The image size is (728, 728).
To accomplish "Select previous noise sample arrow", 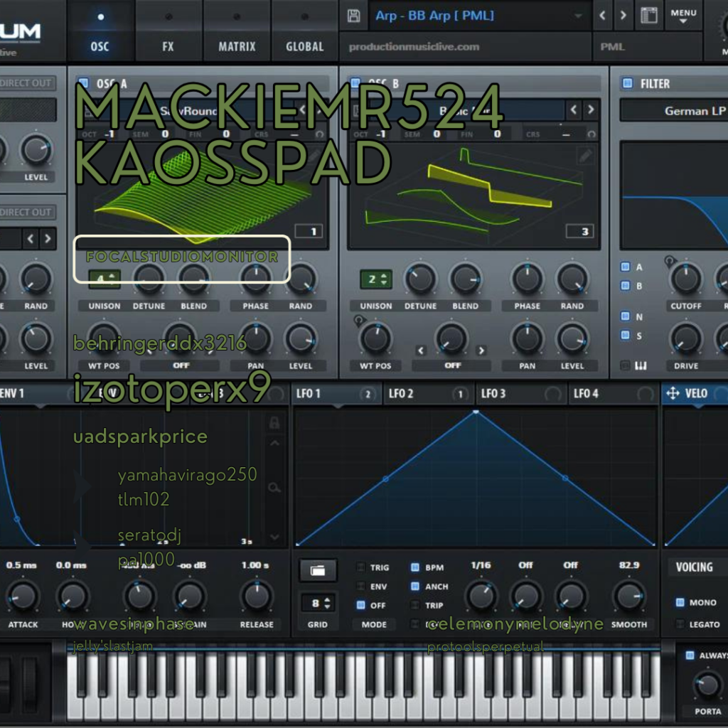I will click(30, 239).
